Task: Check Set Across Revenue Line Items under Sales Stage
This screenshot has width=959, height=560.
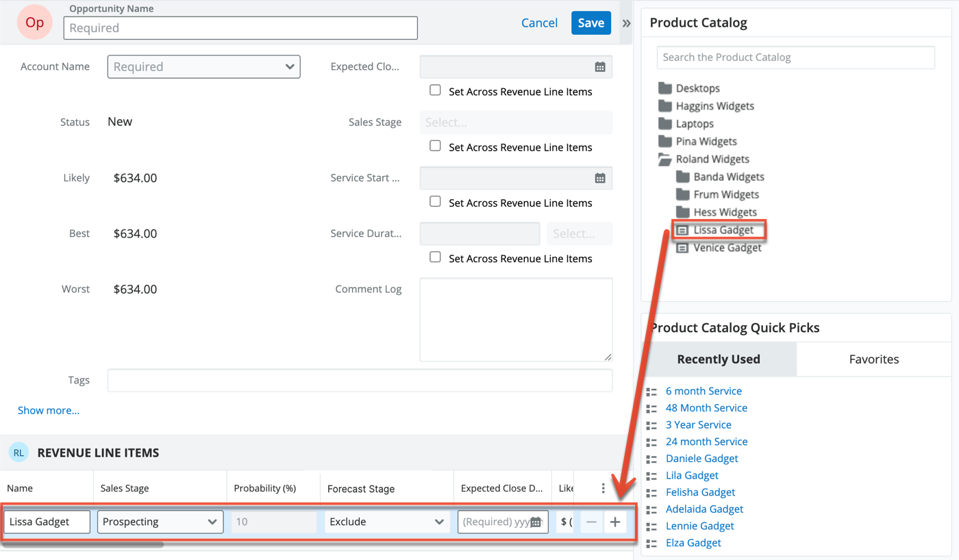Action: 435,147
